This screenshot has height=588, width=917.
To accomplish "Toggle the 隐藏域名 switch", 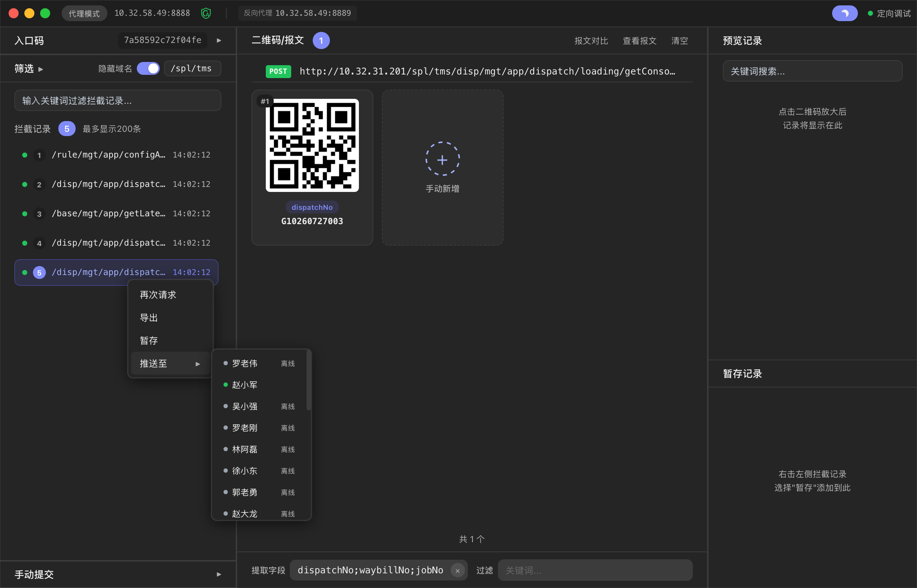I will [x=148, y=68].
